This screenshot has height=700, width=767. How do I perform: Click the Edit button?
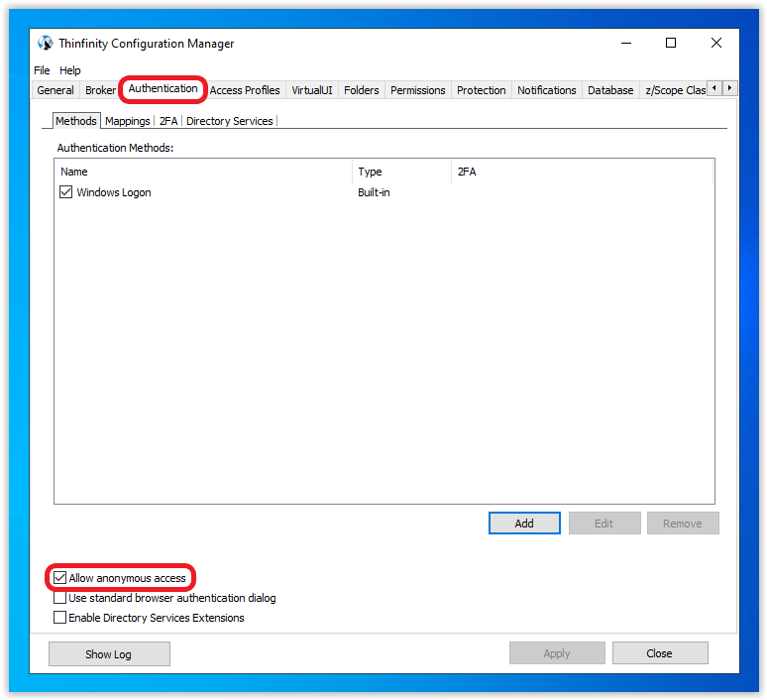604,524
